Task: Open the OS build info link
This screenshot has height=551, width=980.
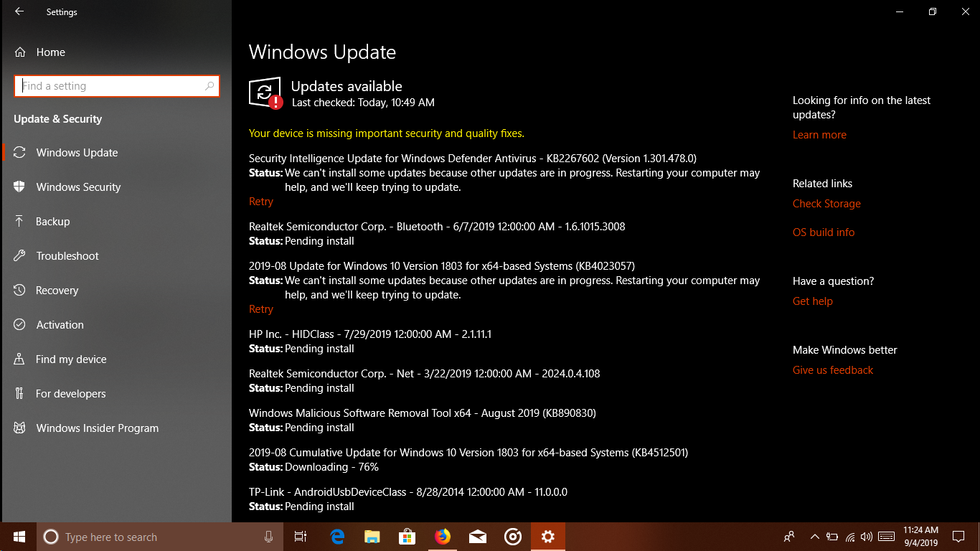Action: coord(824,232)
